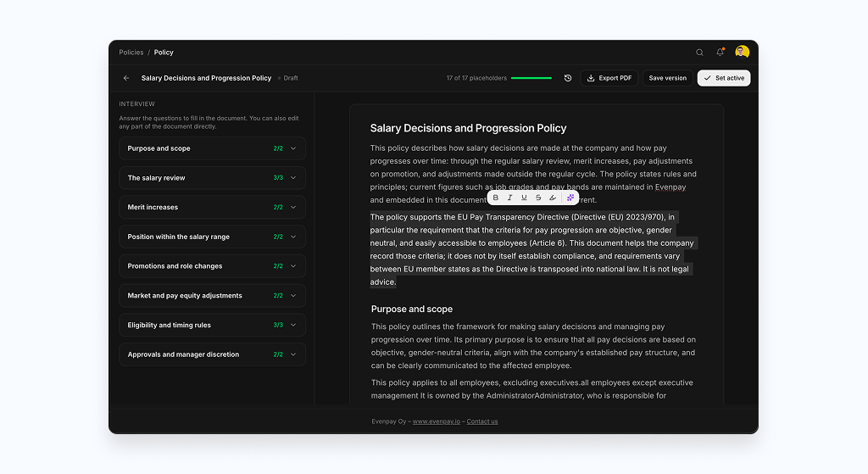Underline the selected paragraph
This screenshot has width=868, height=474.
pos(524,198)
